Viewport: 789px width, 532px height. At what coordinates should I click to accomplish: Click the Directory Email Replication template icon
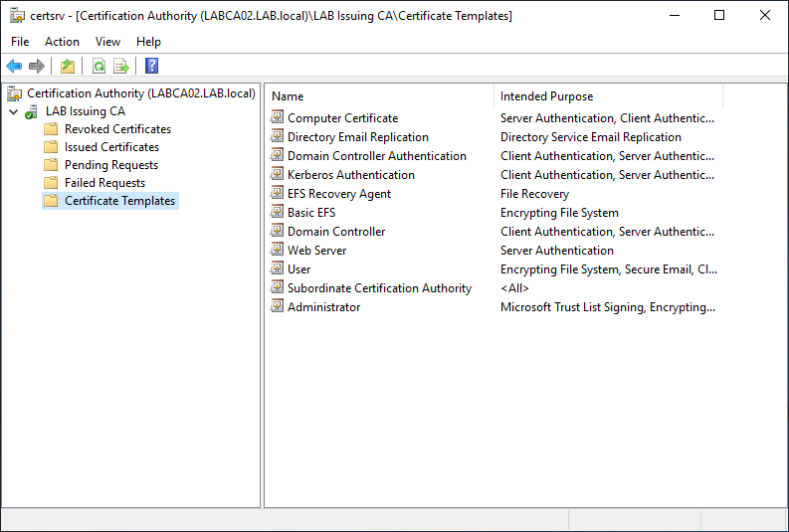click(x=277, y=136)
